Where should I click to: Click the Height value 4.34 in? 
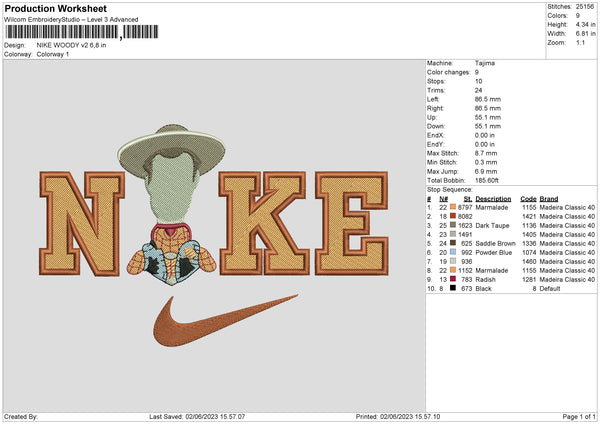tap(585, 24)
